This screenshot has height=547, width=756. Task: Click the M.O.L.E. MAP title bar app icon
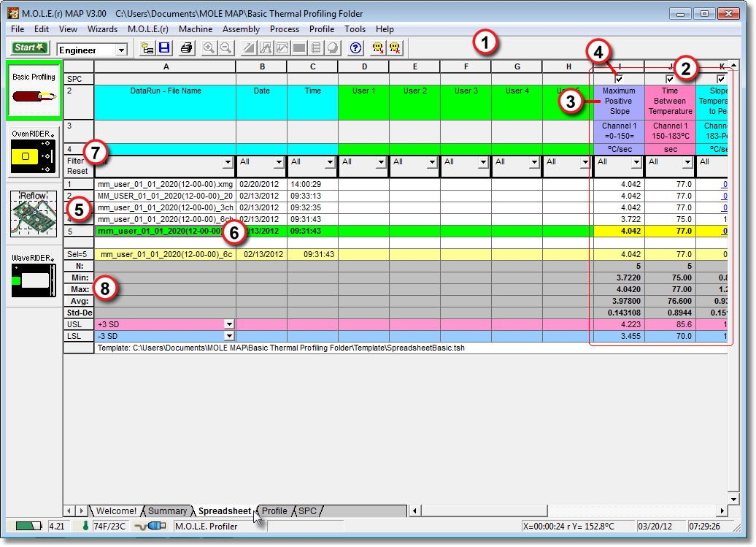tap(13, 13)
